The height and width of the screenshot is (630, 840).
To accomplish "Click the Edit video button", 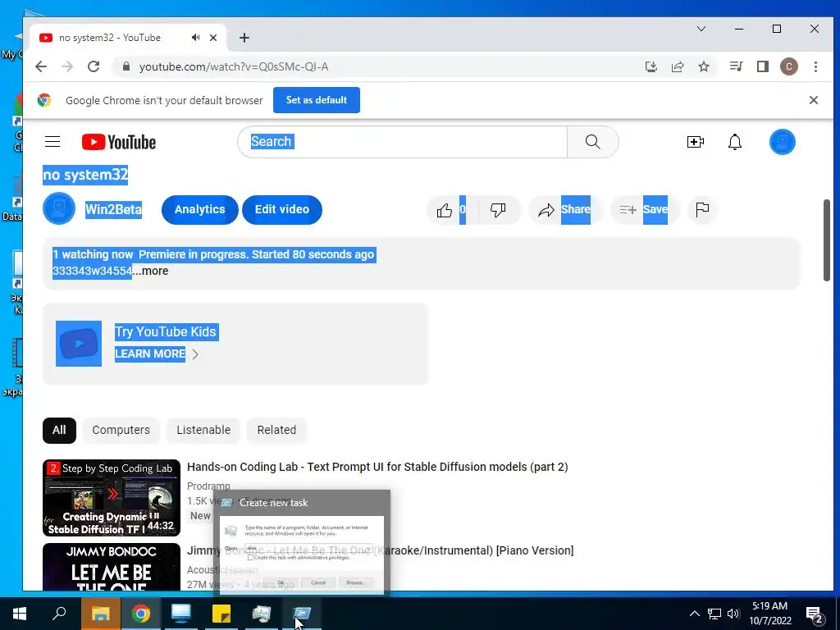I will click(282, 209).
